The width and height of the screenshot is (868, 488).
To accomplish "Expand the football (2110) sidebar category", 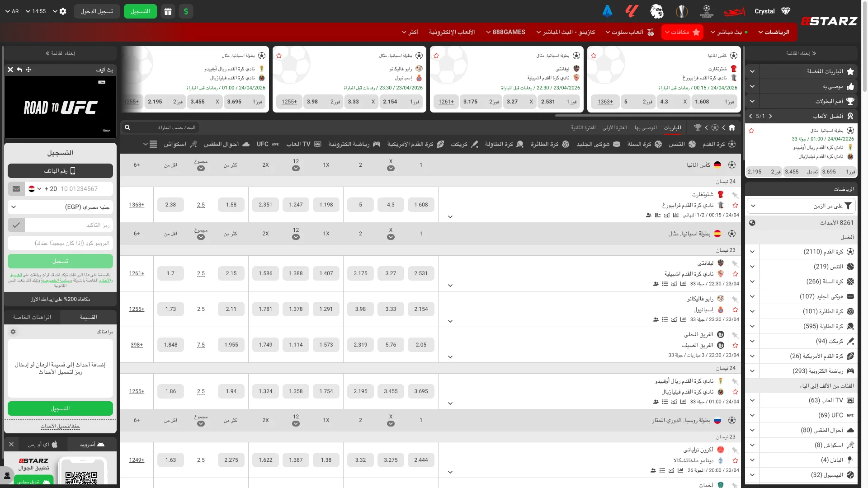I will click(752, 252).
